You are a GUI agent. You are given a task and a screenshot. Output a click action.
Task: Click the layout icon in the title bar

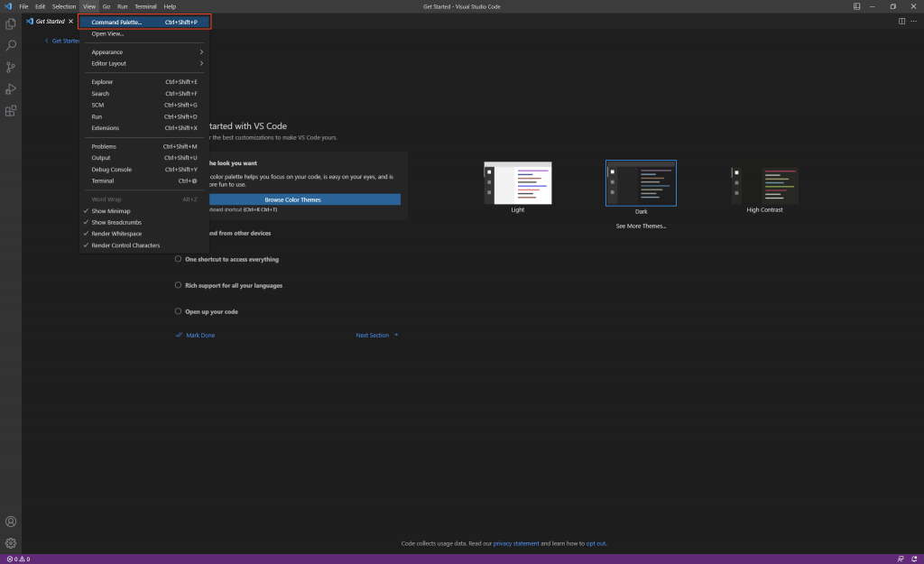coord(857,6)
